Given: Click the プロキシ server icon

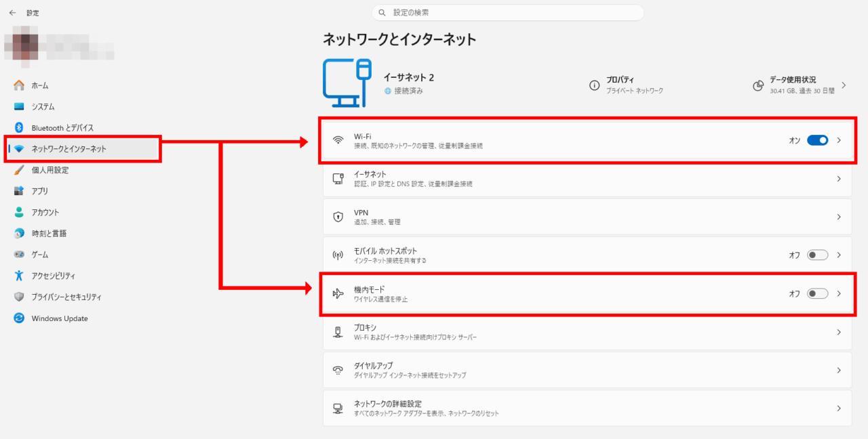Looking at the screenshot, I should 338,332.
